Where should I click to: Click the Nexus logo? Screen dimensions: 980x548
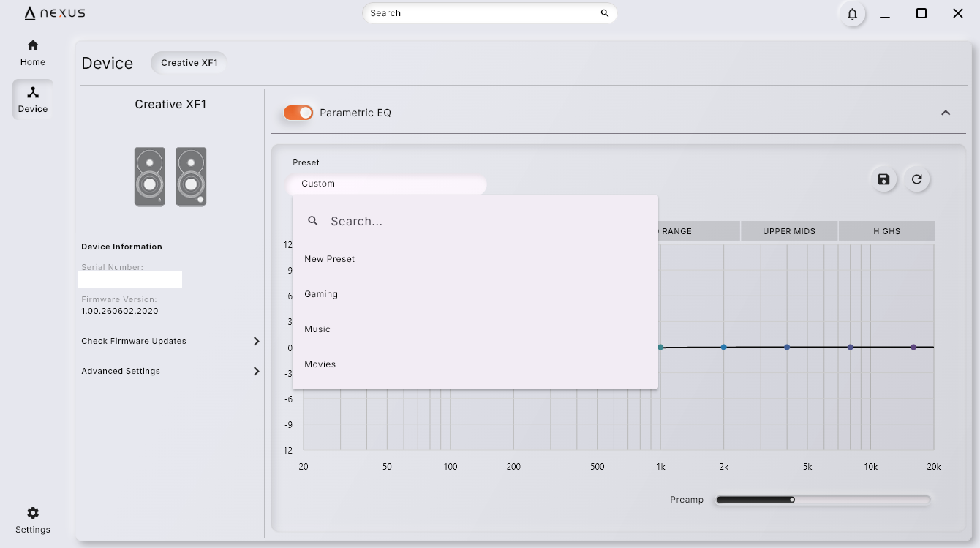click(x=55, y=13)
